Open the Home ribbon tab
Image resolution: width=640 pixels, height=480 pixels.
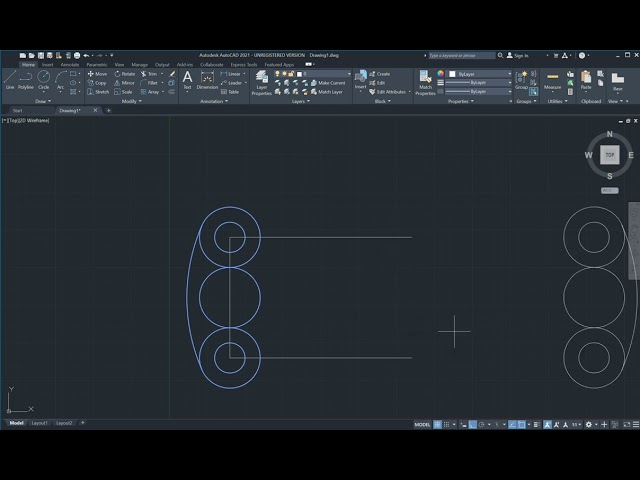(x=28, y=64)
